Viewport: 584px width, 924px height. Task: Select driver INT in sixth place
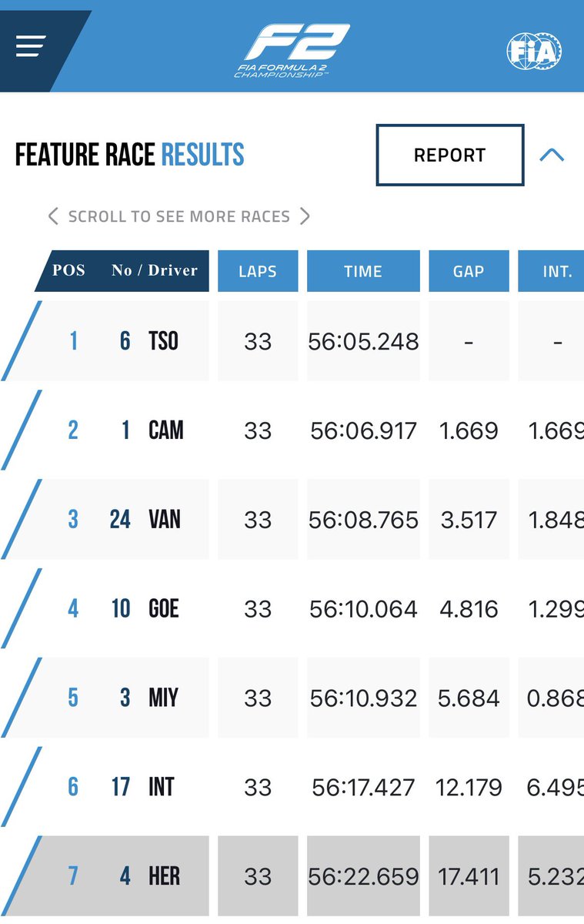162,787
